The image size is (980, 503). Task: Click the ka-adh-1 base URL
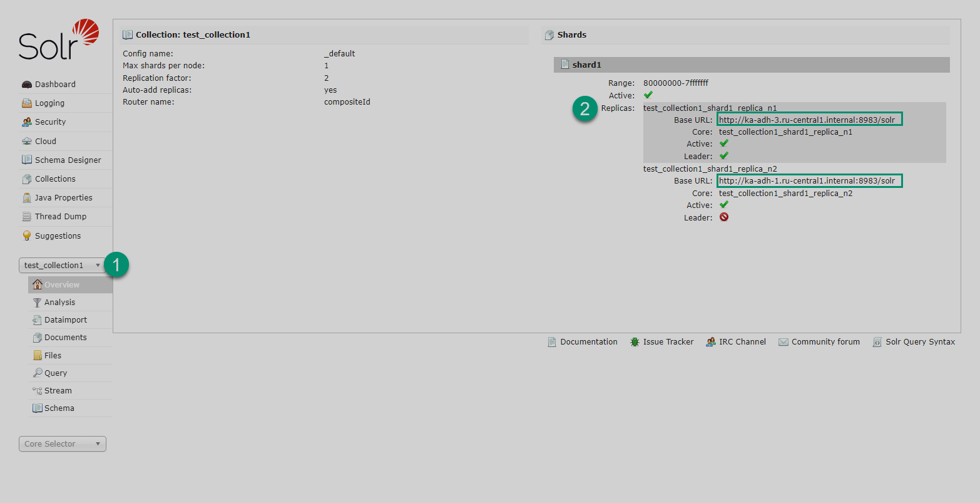[x=807, y=181]
